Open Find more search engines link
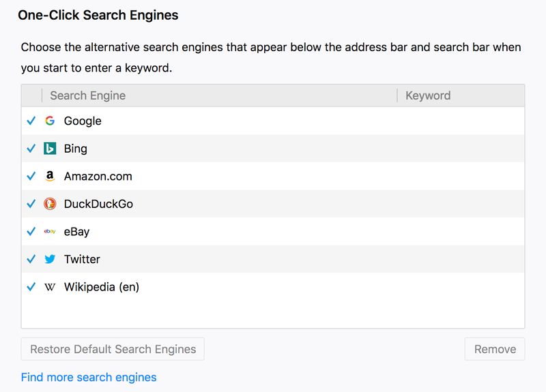 [x=89, y=377]
